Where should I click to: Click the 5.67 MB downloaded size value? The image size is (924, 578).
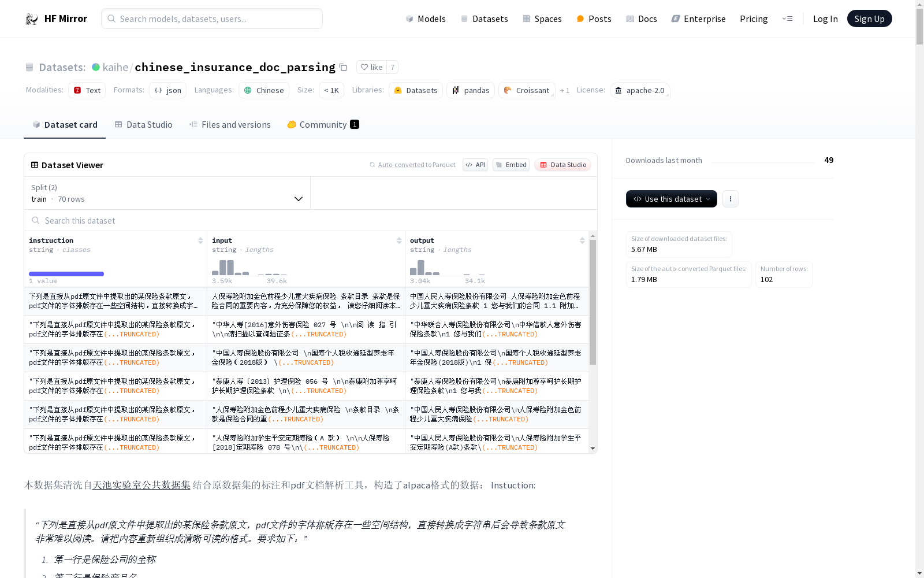click(x=644, y=250)
